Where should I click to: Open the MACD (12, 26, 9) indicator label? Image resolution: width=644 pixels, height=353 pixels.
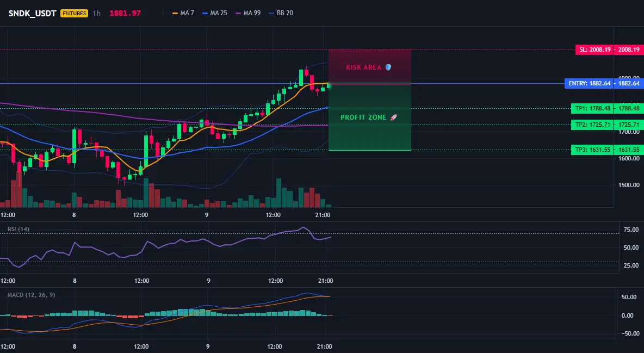[31, 295]
